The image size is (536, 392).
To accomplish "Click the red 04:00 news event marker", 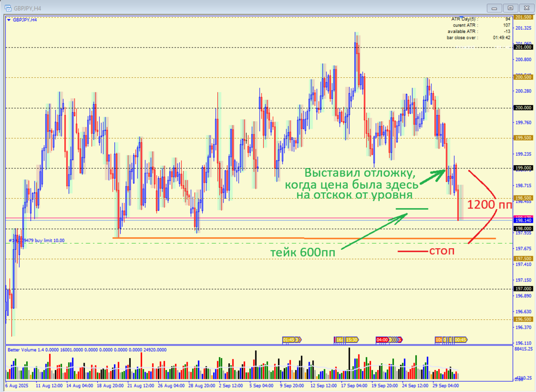I will pos(382,340).
